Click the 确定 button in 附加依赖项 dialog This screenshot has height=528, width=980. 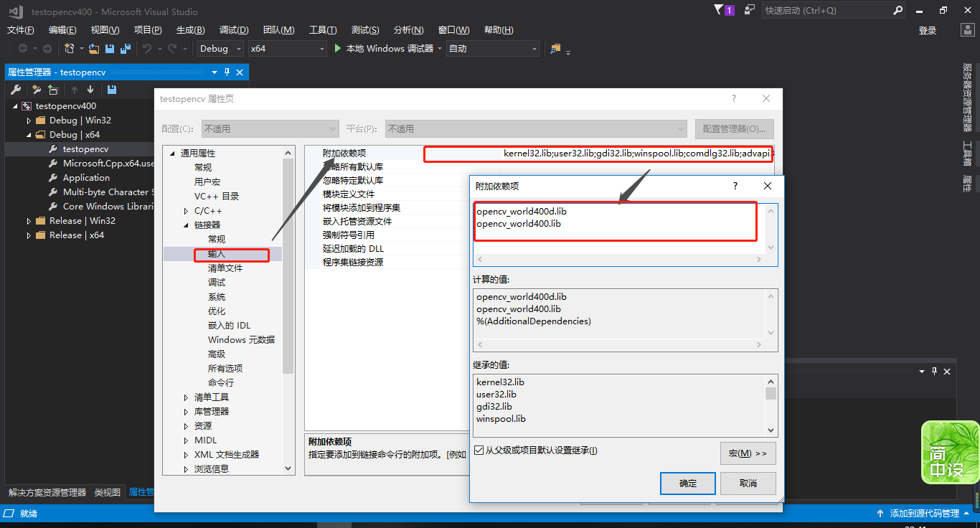[687, 483]
